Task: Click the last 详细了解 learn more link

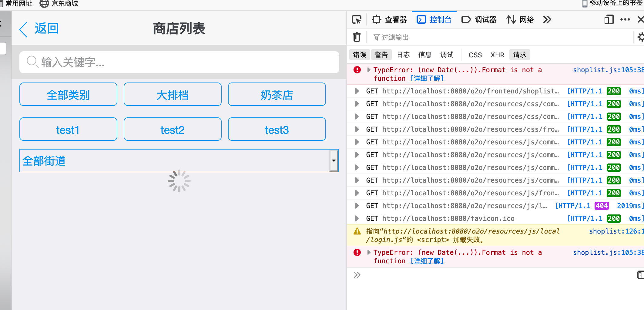Action: pyautogui.click(x=427, y=261)
